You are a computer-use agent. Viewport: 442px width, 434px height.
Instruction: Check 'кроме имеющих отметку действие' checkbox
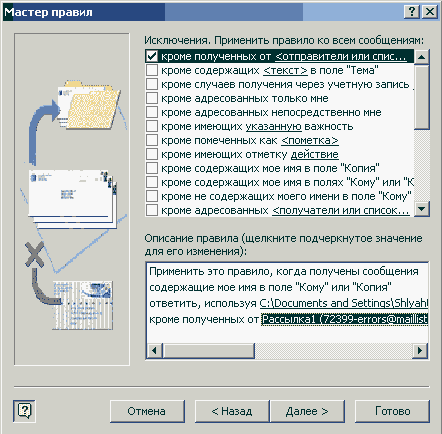coord(152,154)
